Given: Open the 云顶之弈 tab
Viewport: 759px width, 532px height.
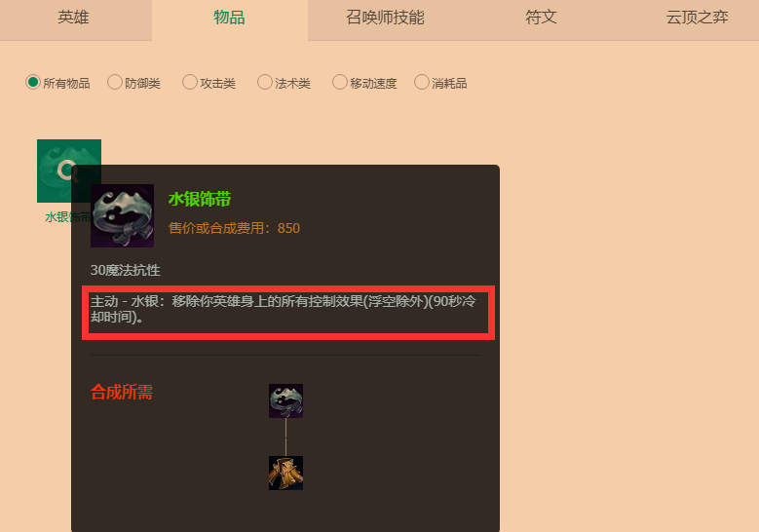Looking at the screenshot, I should tap(697, 18).
